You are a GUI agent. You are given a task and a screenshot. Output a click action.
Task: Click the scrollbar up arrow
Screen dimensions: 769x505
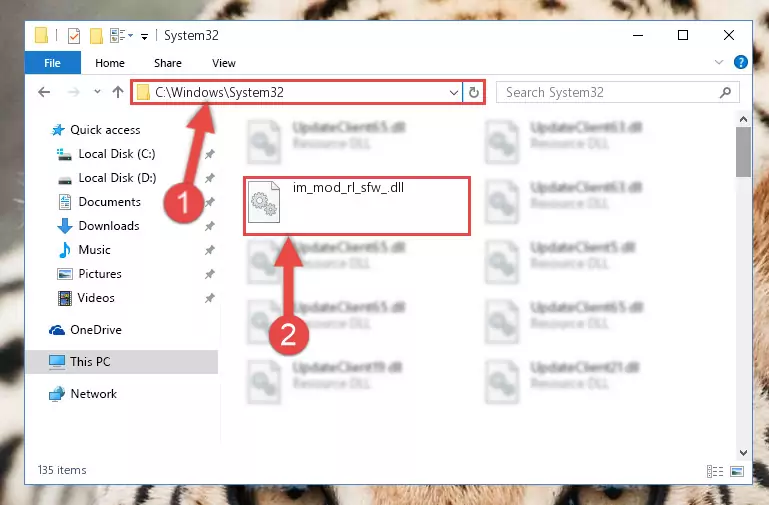[743, 119]
